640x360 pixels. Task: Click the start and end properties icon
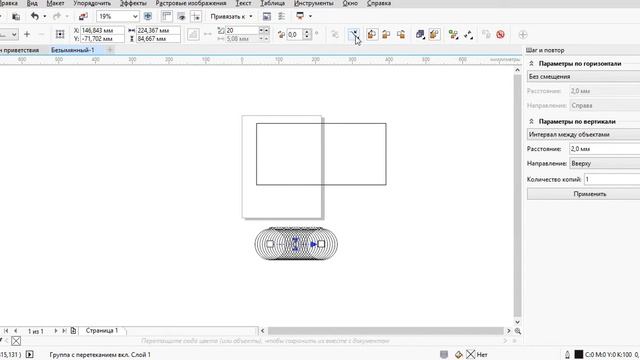tap(468, 35)
